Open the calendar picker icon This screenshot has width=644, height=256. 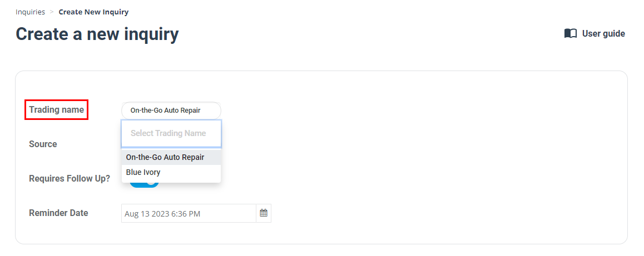click(x=264, y=213)
